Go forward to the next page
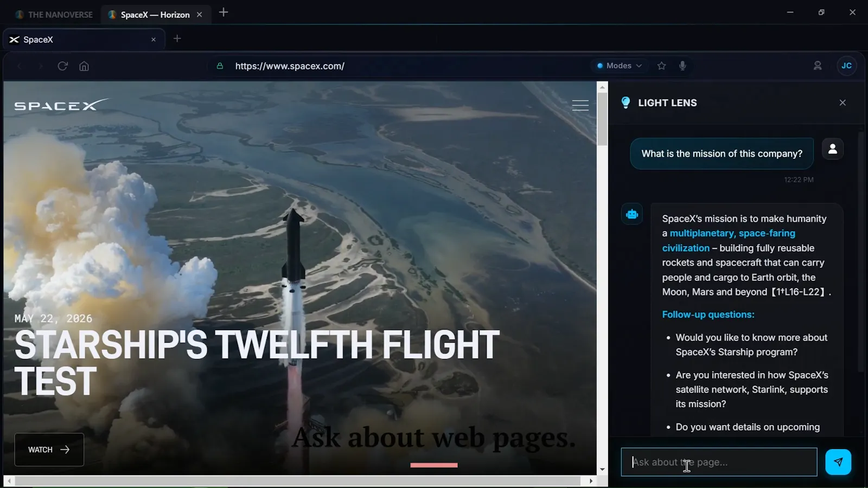This screenshot has width=868, height=488. (41, 66)
